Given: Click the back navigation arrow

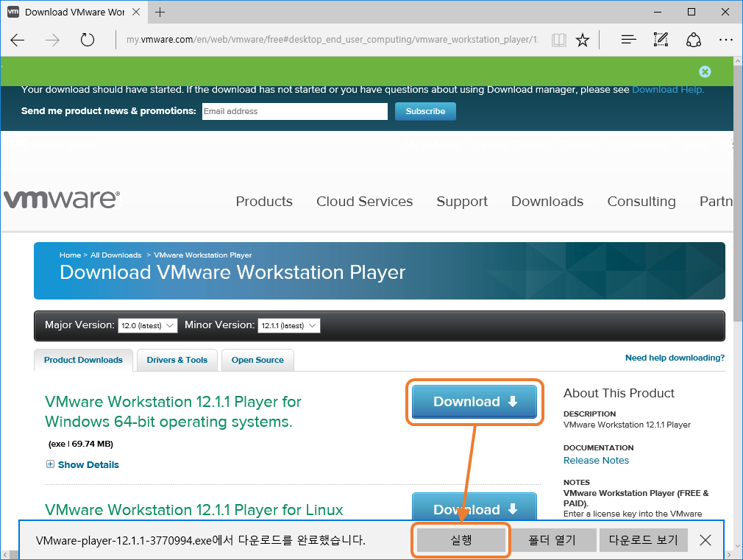Looking at the screenshot, I should tap(18, 40).
